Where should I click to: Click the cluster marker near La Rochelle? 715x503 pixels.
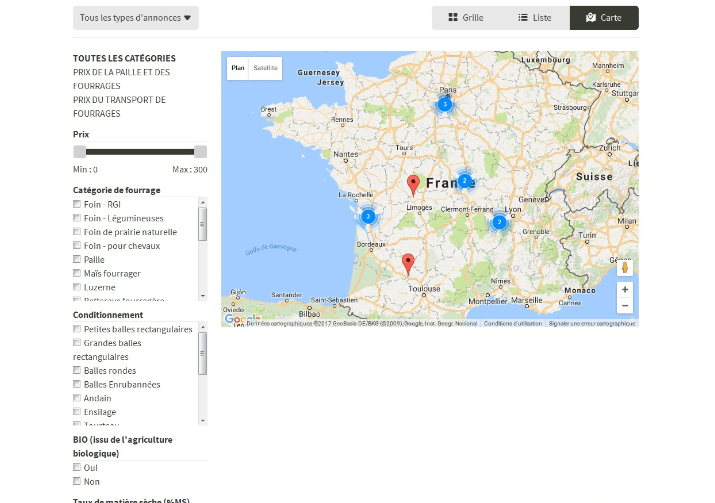click(368, 216)
